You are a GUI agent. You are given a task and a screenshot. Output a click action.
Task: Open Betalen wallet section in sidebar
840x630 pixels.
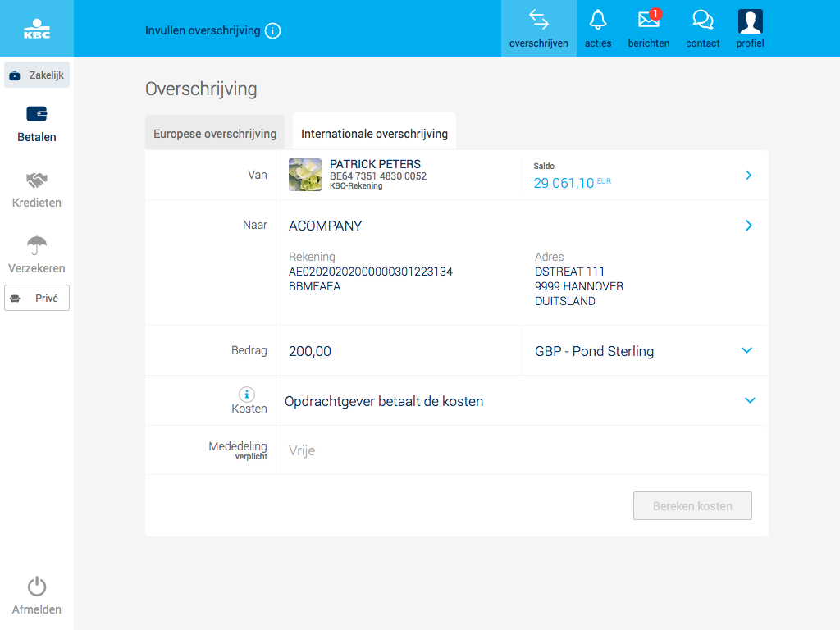(x=37, y=124)
